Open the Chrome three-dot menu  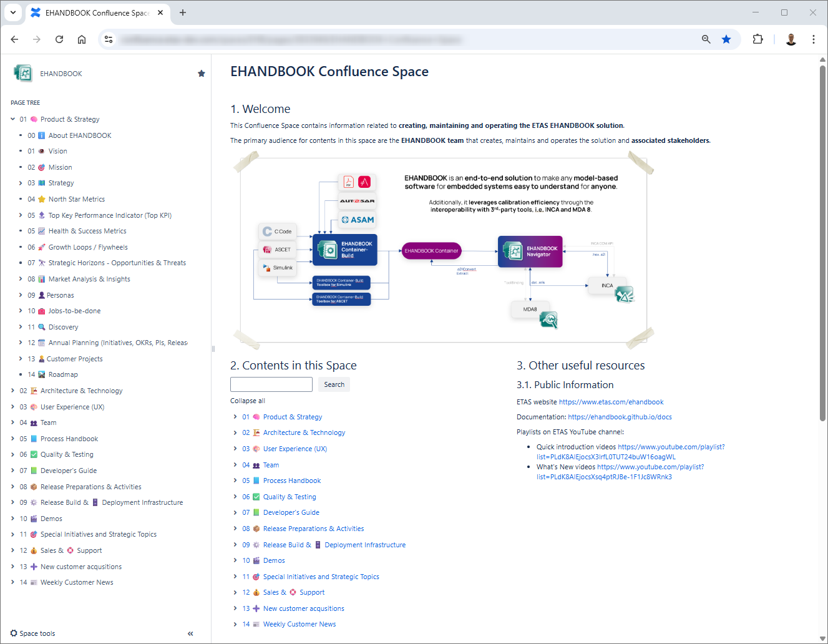[814, 39]
